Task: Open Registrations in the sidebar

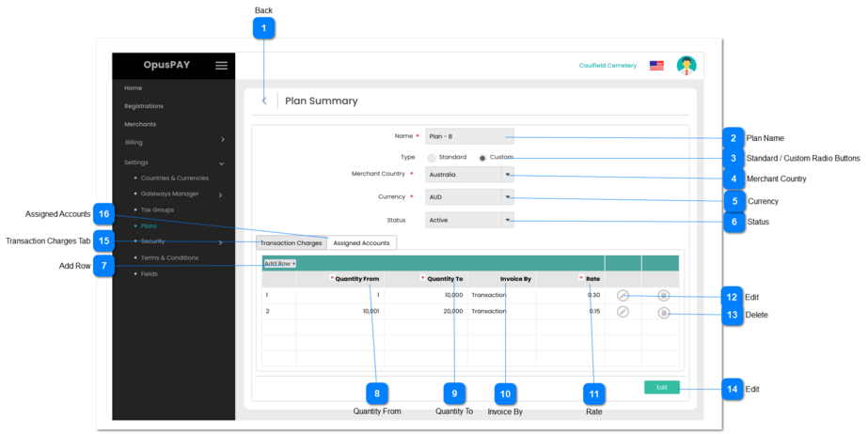Action: [x=143, y=106]
